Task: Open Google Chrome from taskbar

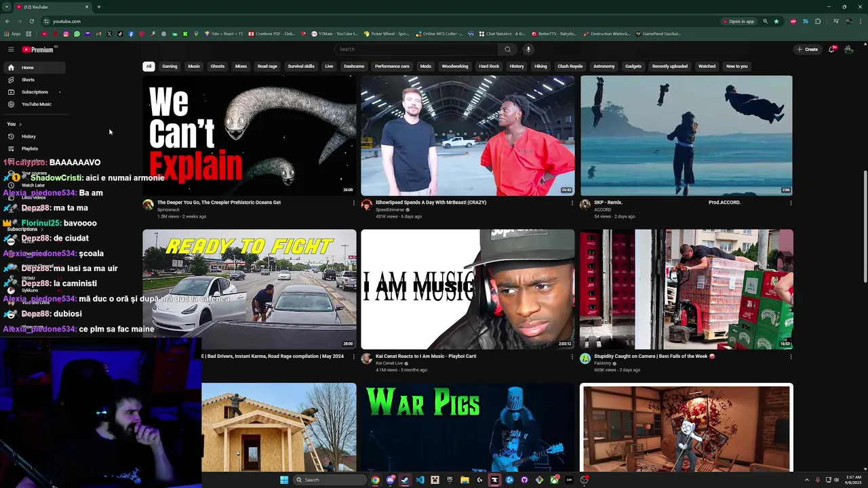Action: point(375,480)
